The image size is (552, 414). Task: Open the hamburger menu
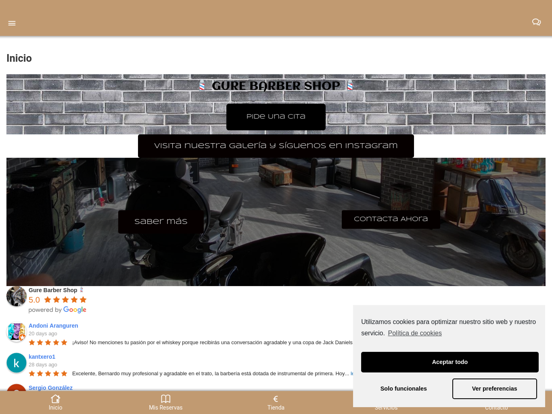tap(12, 23)
